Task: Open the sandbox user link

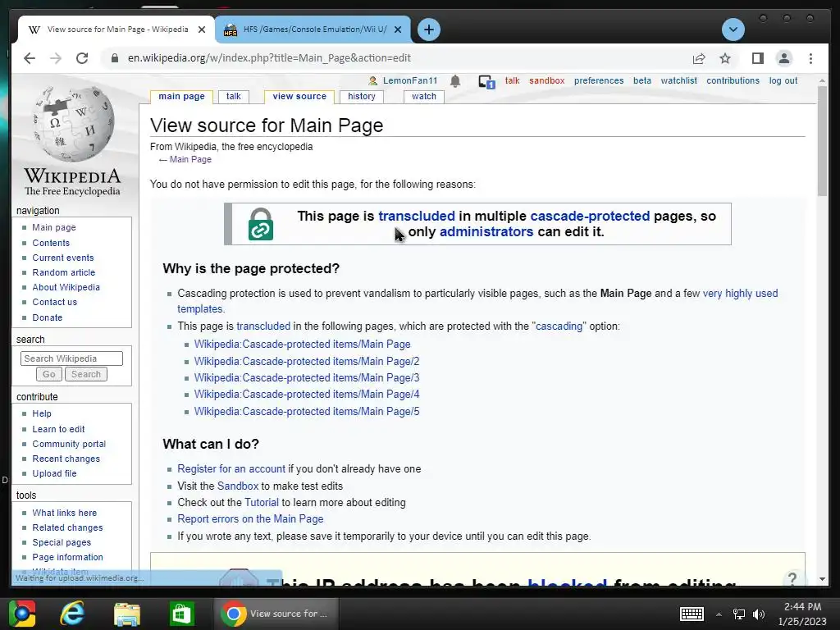Action: (547, 81)
